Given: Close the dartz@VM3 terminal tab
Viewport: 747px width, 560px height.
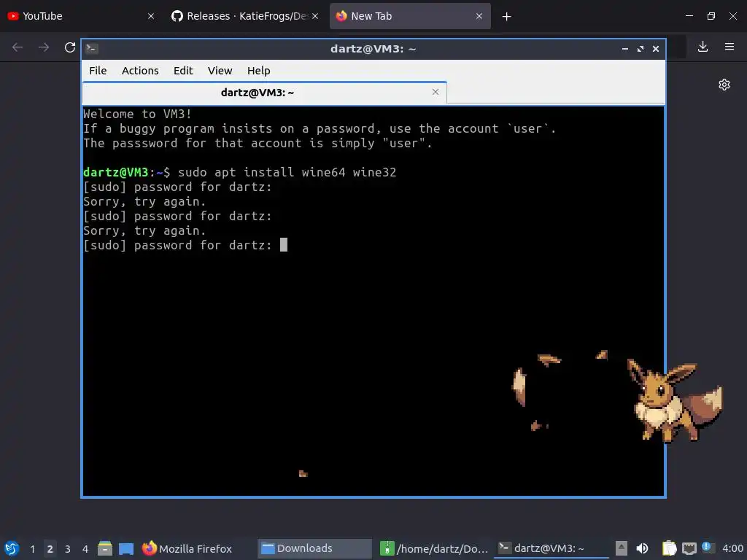Looking at the screenshot, I should (435, 92).
